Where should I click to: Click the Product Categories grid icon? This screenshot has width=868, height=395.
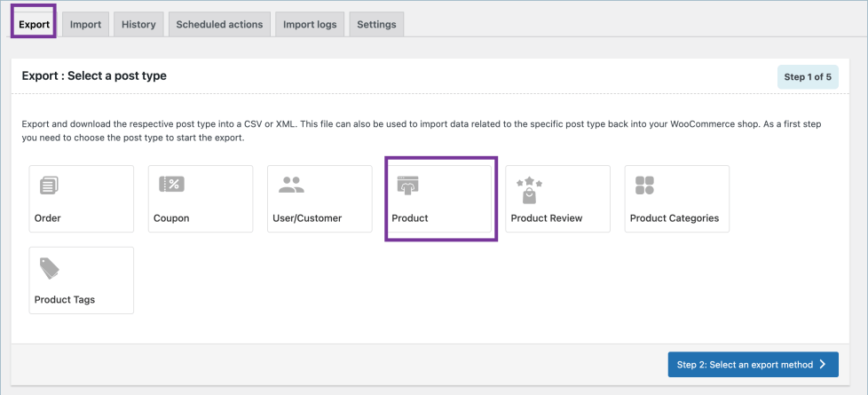pyautogui.click(x=644, y=186)
